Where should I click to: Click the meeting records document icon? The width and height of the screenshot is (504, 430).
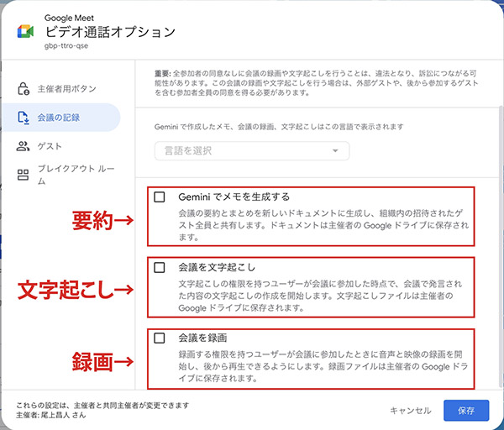(24, 118)
